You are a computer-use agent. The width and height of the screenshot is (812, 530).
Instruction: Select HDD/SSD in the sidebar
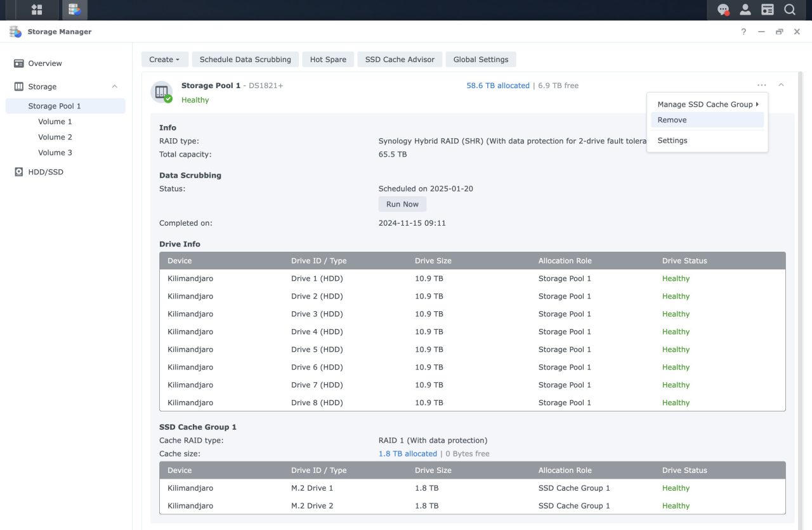point(65,172)
